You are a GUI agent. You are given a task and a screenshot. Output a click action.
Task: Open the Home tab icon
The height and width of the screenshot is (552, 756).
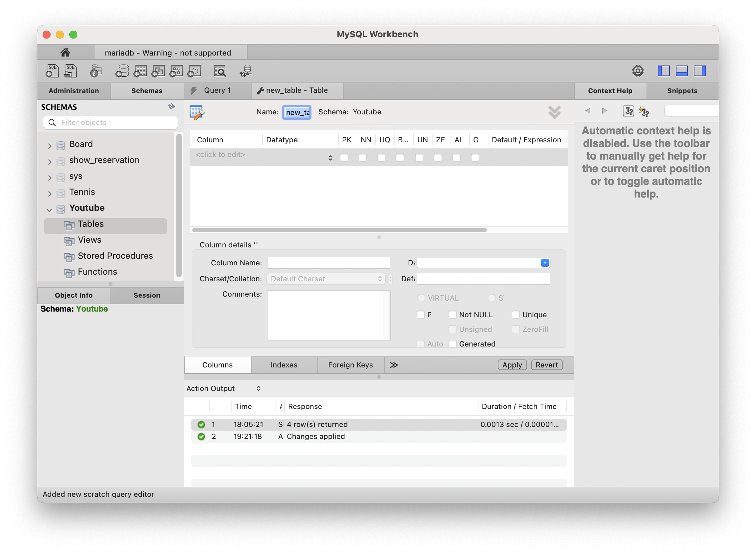coord(65,53)
